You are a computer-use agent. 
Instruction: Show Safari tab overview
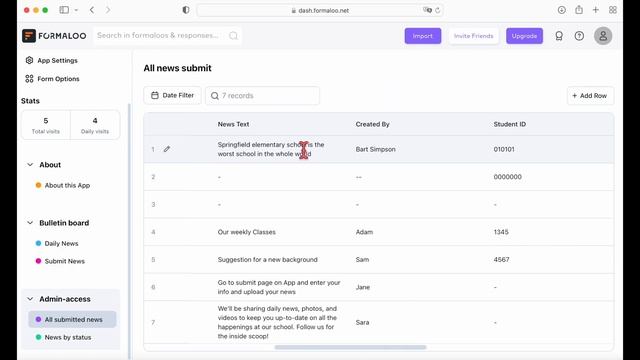tap(613, 10)
